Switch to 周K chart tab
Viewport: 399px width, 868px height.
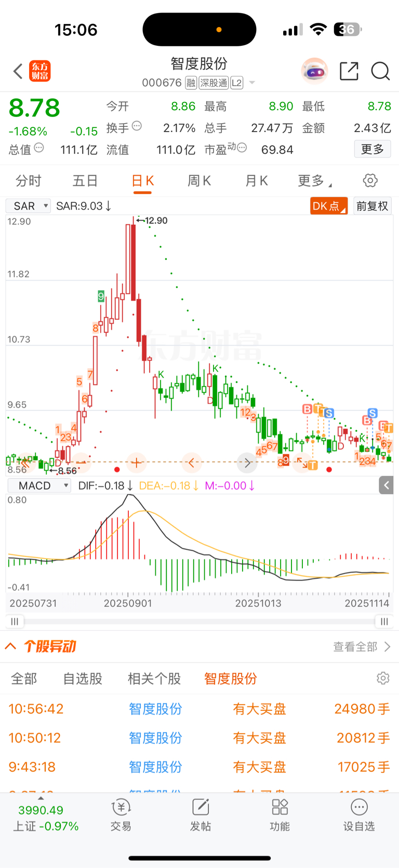199,180
